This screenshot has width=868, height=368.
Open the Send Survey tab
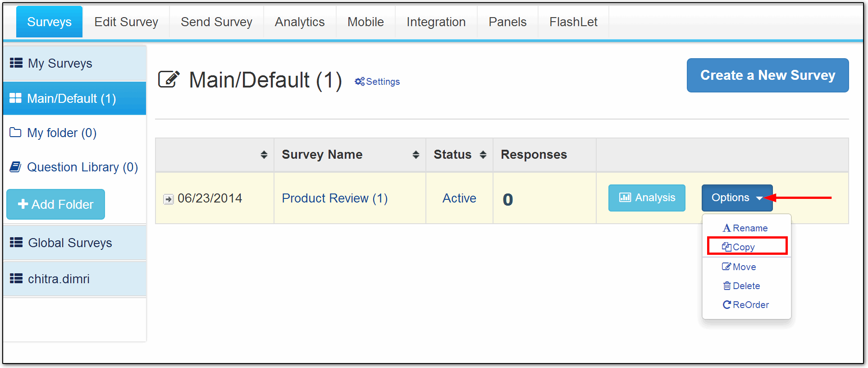[x=216, y=22]
